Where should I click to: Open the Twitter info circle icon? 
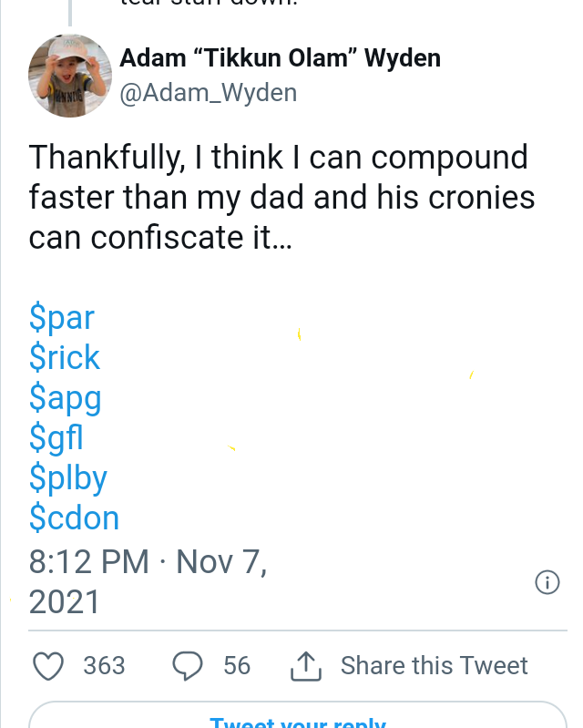pyautogui.click(x=547, y=583)
